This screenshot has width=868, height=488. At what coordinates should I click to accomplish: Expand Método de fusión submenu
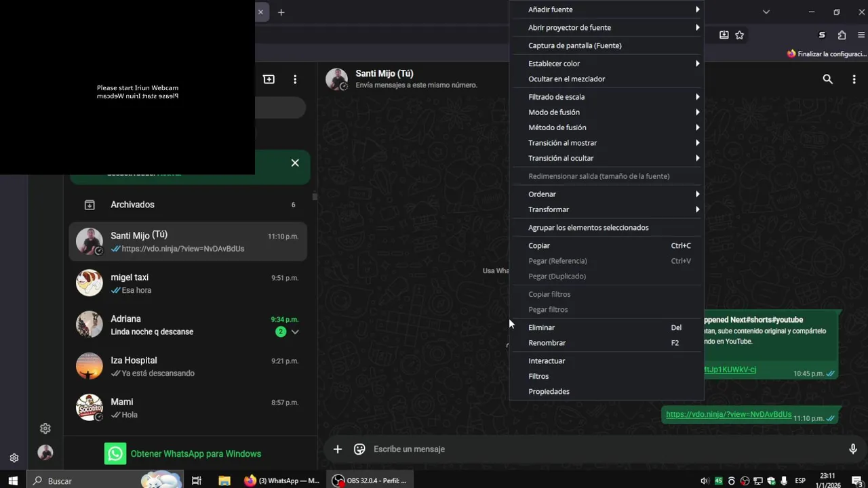(606, 127)
